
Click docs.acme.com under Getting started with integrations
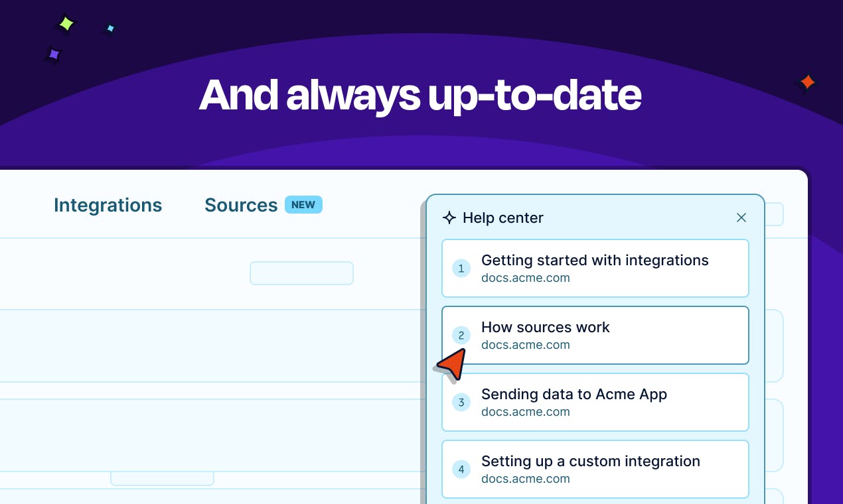[526, 278]
